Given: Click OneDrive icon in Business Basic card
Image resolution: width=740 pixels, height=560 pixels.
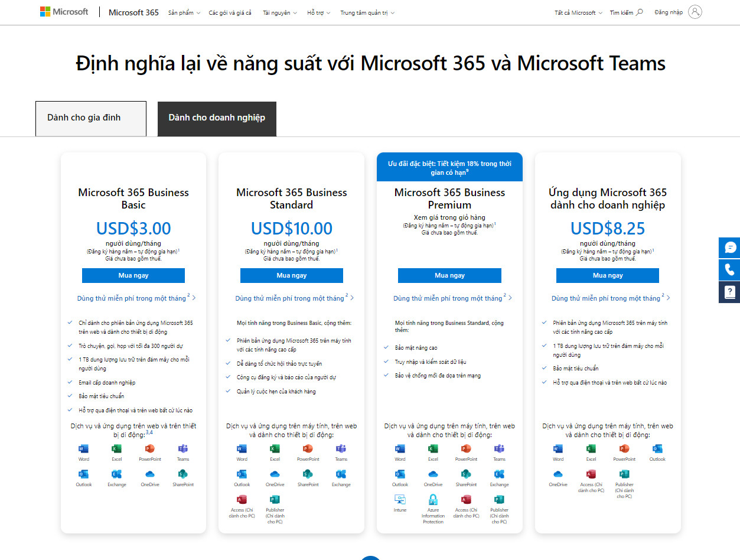Looking at the screenshot, I should tap(149, 474).
